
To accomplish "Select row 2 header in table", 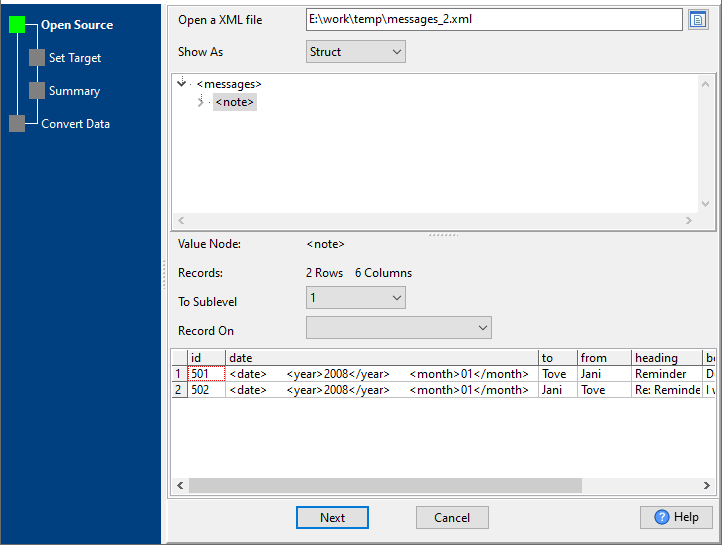I will click(179, 390).
